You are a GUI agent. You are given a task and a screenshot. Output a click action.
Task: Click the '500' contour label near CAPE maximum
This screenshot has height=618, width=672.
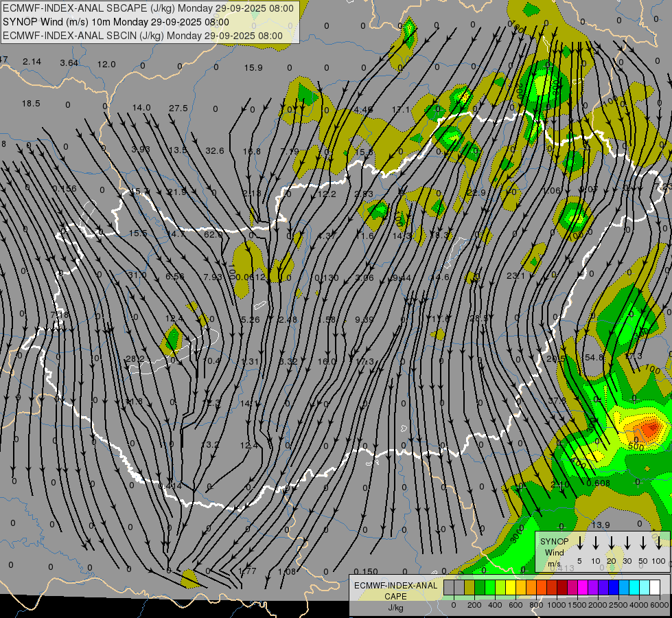pyautogui.click(x=636, y=447)
